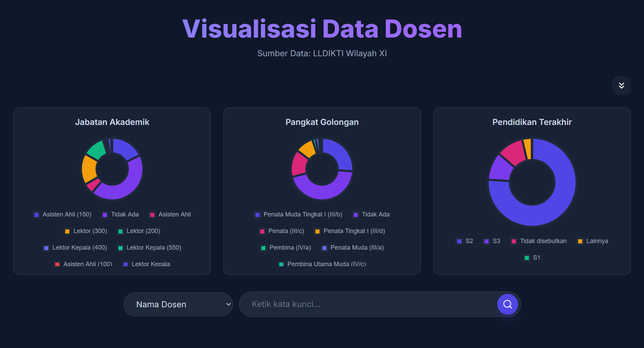Toggle the Lainnya legend entry
Viewport: 644px width, 348px height.
coord(592,241)
